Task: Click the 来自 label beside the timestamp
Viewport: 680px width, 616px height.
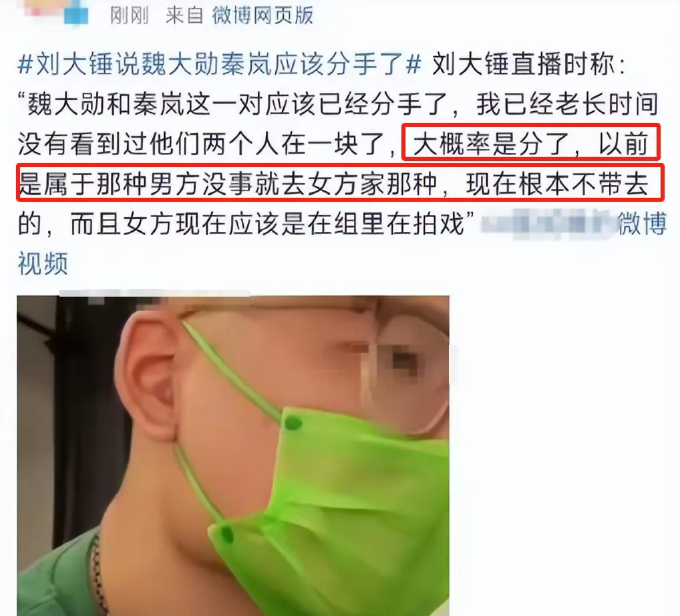Action: [x=184, y=15]
